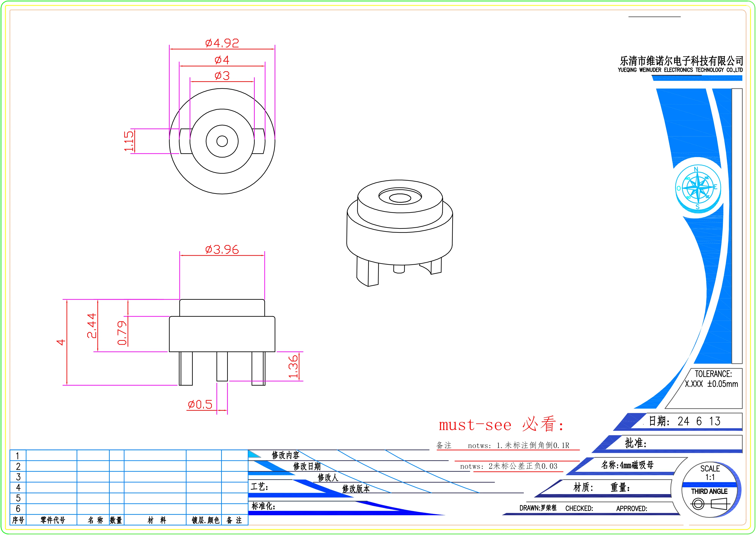Image resolution: width=756 pixels, height=535 pixels.
Task: Click row number 3 in parts table
Action: coord(18,477)
